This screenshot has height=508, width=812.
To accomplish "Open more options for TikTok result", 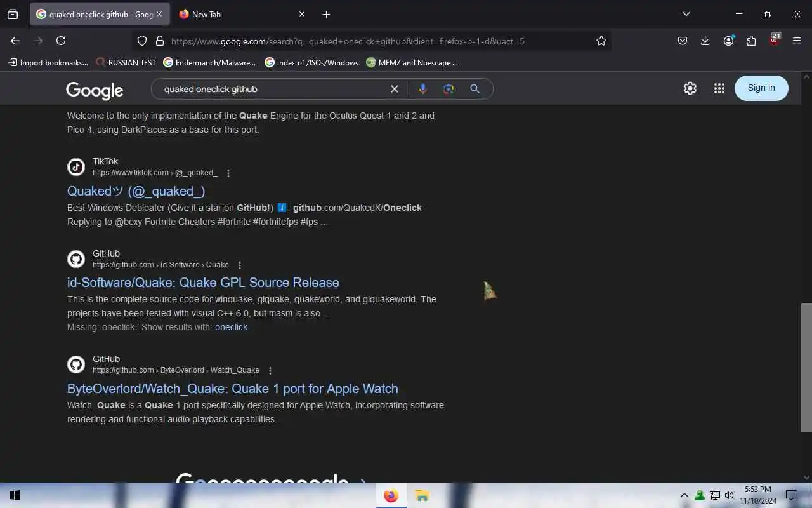I will (x=228, y=173).
